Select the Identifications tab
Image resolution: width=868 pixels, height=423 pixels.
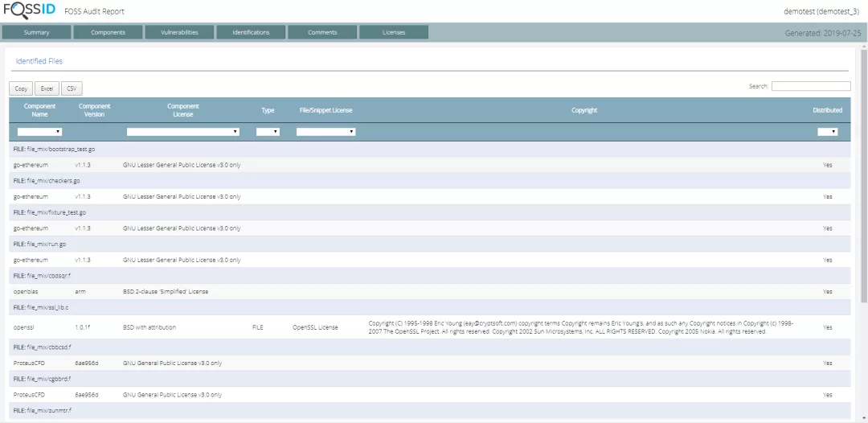pyautogui.click(x=251, y=32)
